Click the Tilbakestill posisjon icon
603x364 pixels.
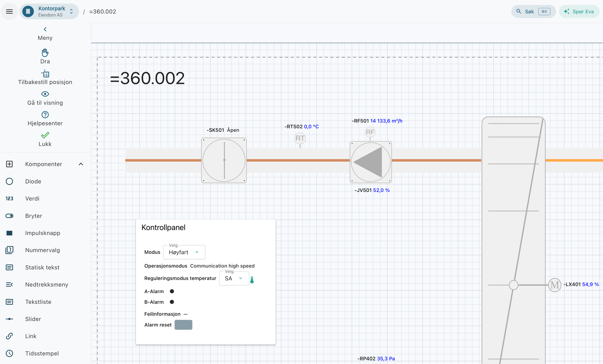pos(45,73)
